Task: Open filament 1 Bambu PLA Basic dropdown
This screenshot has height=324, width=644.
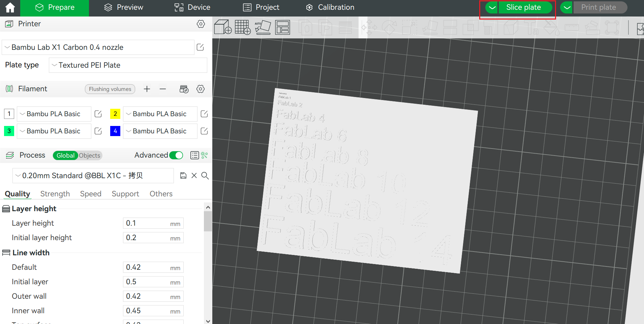Action: pos(54,114)
